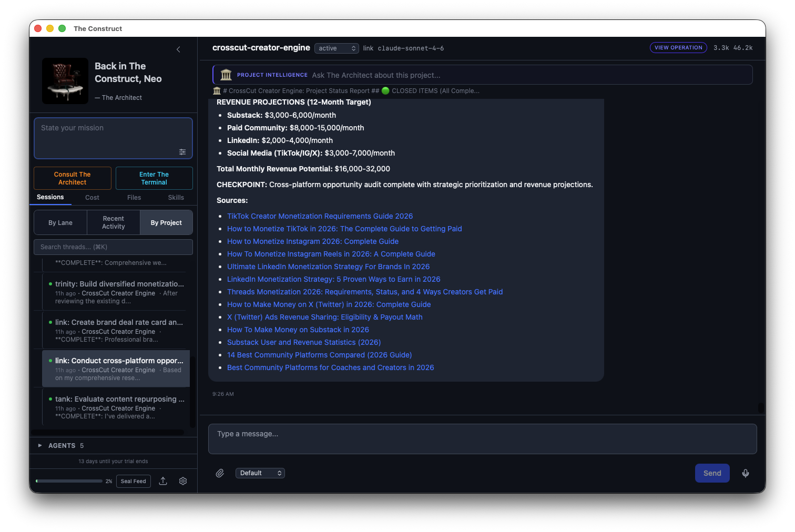Click the Send button

tap(712, 473)
